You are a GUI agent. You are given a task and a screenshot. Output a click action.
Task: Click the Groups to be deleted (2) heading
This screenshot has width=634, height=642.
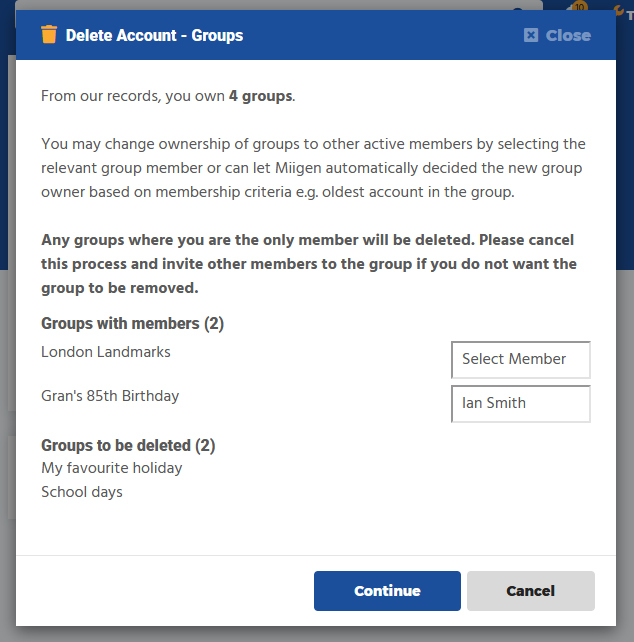[128, 446]
